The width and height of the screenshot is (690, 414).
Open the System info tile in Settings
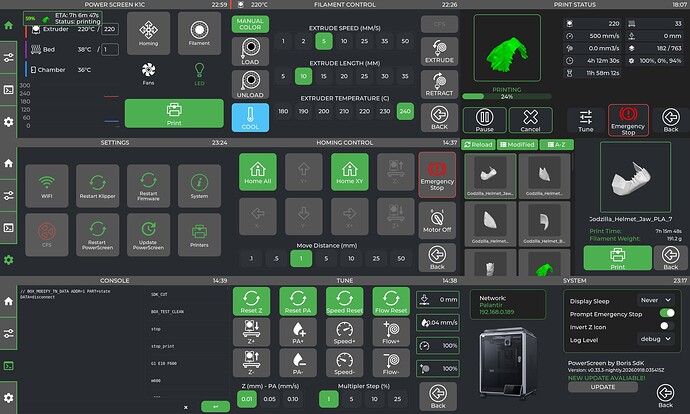199,186
